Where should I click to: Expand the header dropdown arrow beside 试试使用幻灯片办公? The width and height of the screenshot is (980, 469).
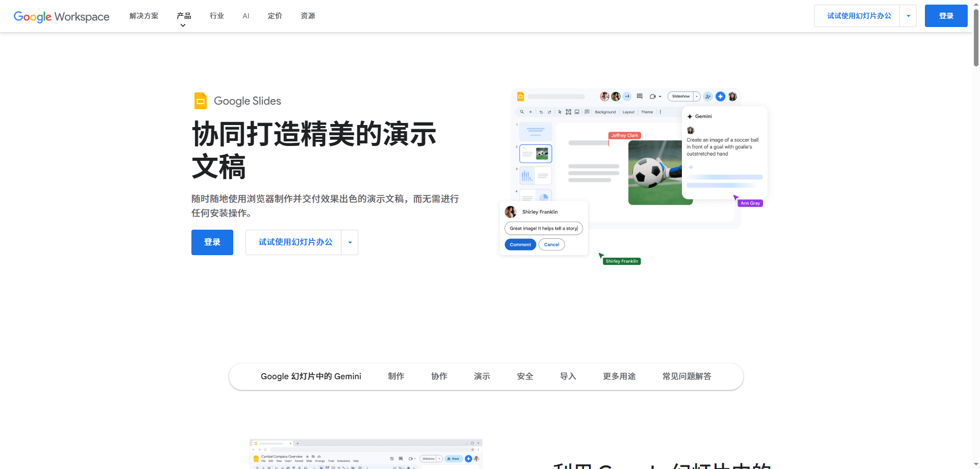tap(908, 16)
